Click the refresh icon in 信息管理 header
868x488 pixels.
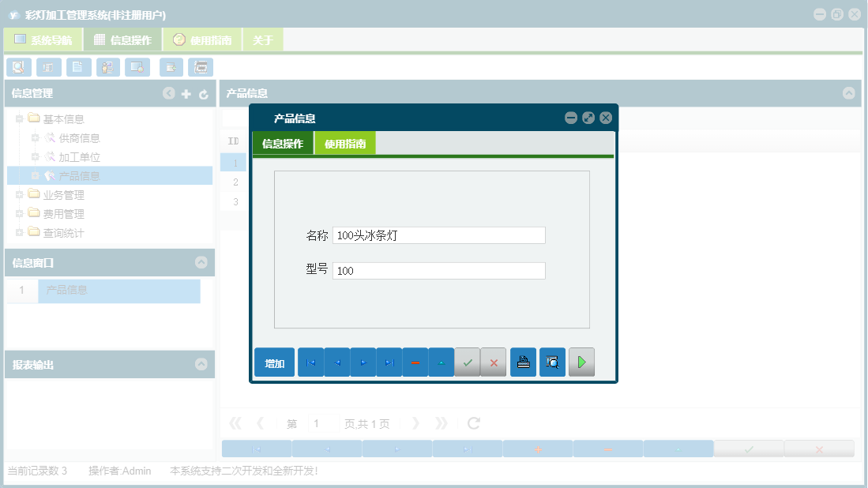[204, 93]
